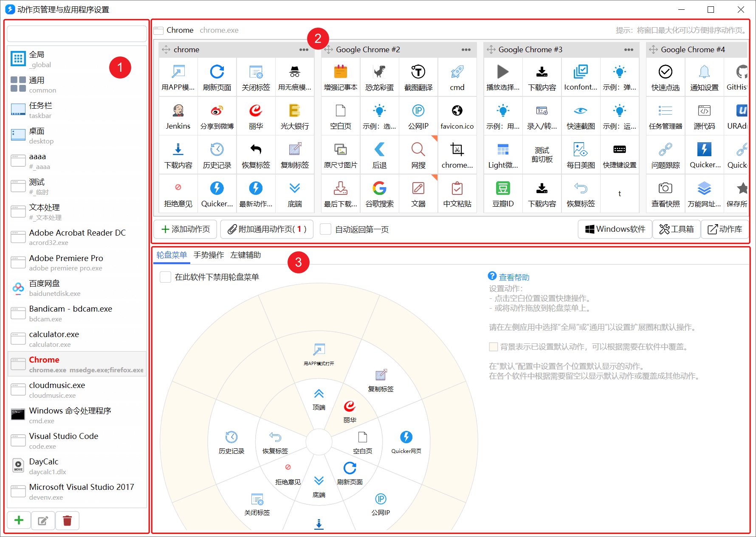Click the 快捷键设置 keyboard action
756x537 pixels.
click(x=620, y=155)
